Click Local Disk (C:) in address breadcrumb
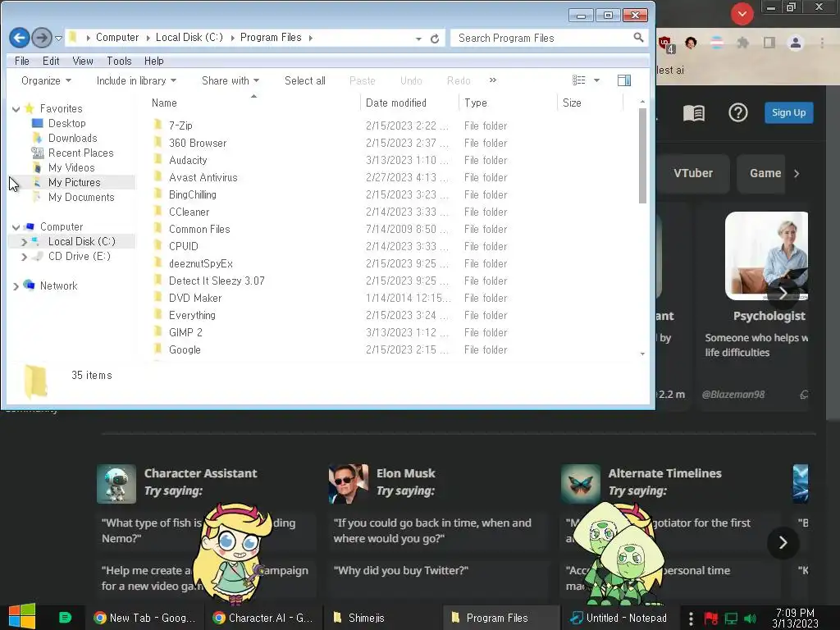This screenshot has width=840, height=630. click(x=189, y=38)
